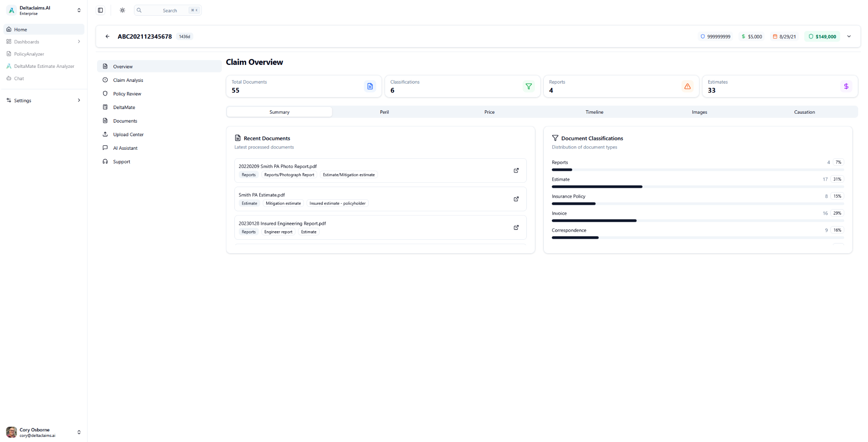Viewport: 868px width, 442px height.
Task: Toggle the light/dark theme sun icon
Action: coord(122,10)
